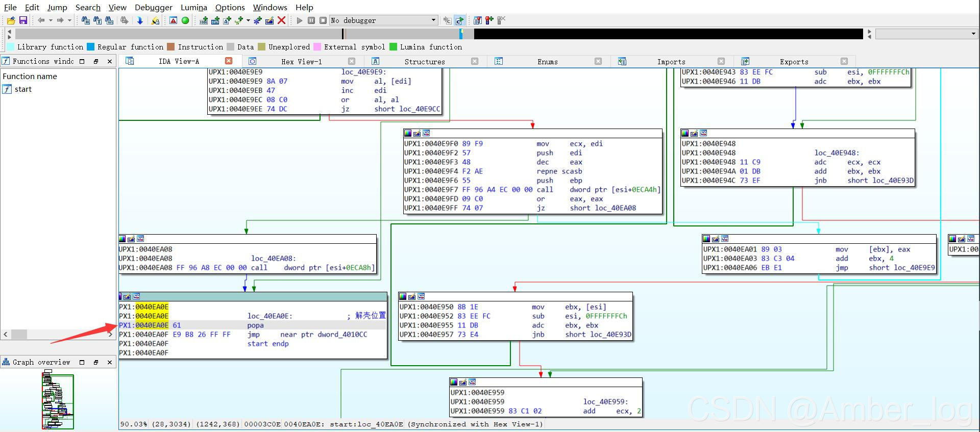Click the edit icon of node 0040E9F0

click(x=417, y=133)
